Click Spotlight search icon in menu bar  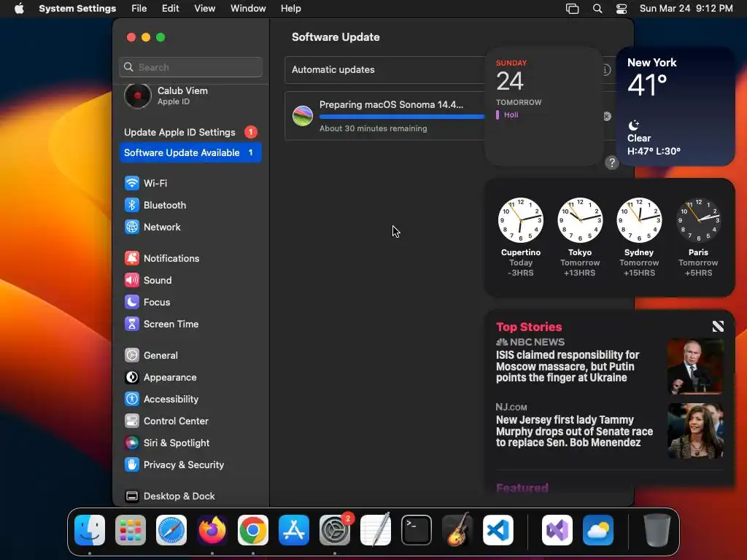(597, 9)
